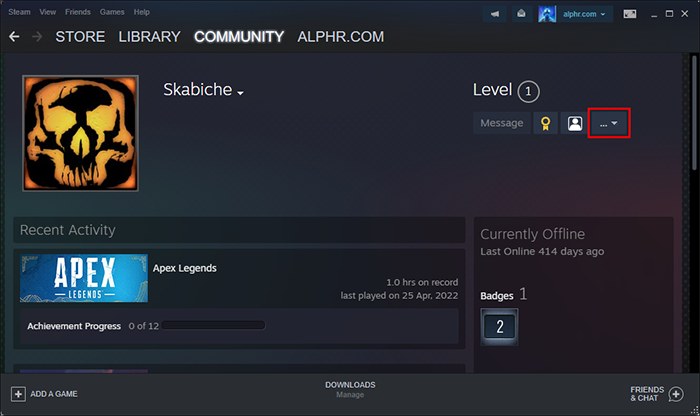Click the page vertical scrollbar

[694, 112]
